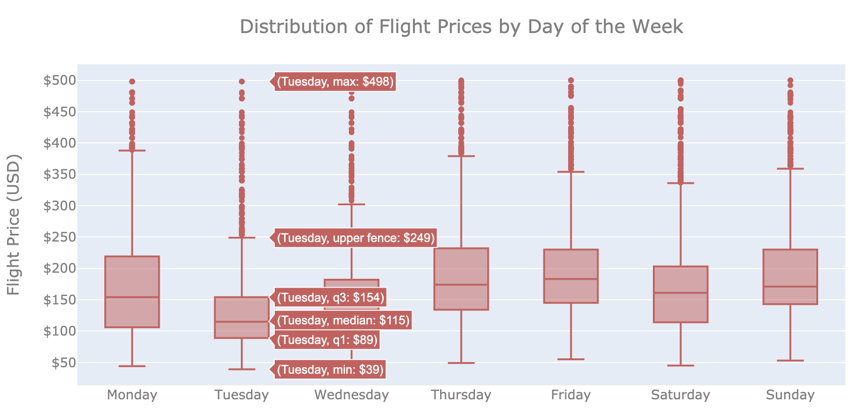Click the Tuesday min $39 tooltip

click(x=330, y=370)
